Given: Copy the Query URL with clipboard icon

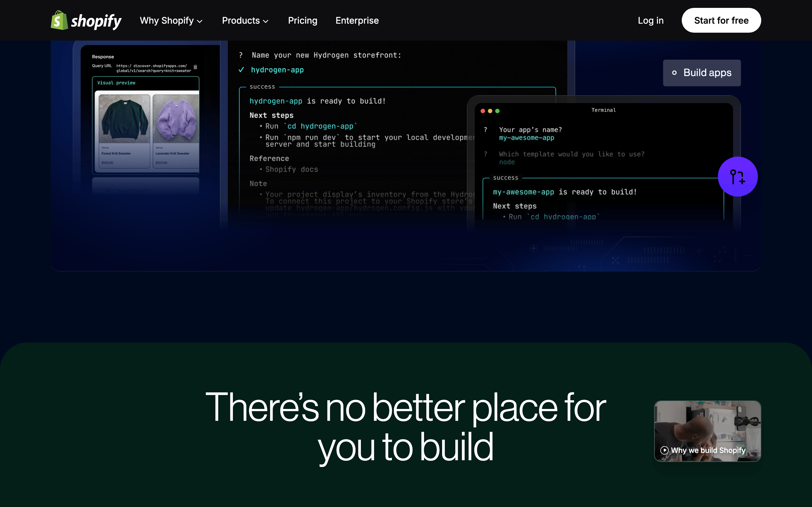Looking at the screenshot, I should click(x=195, y=67).
